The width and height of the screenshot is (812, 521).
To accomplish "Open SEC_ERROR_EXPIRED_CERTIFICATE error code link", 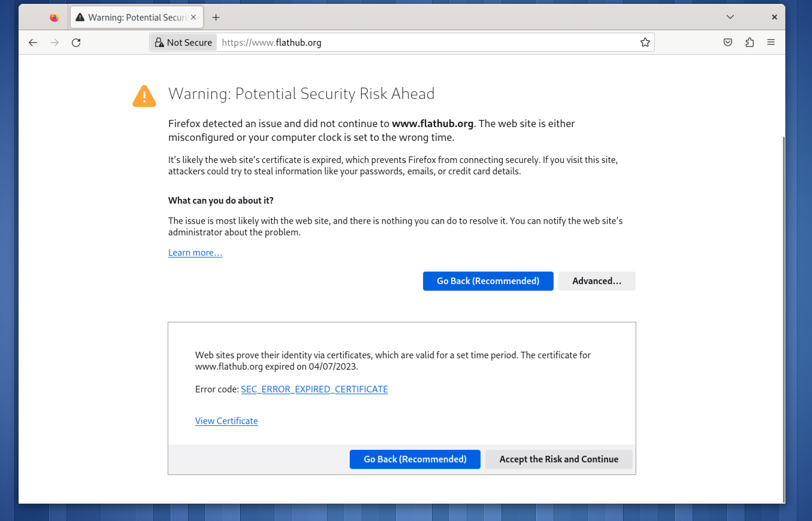I will click(314, 389).
